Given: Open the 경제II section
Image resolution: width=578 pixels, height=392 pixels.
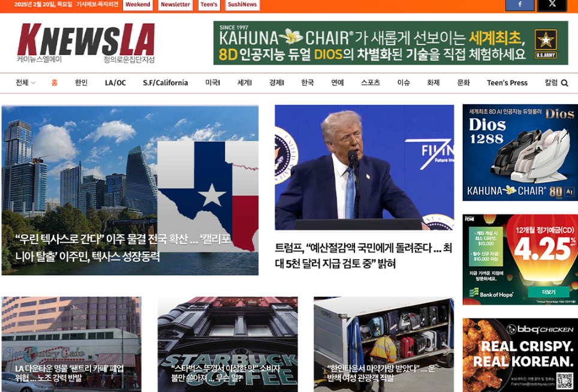Looking at the screenshot, I should 276,83.
